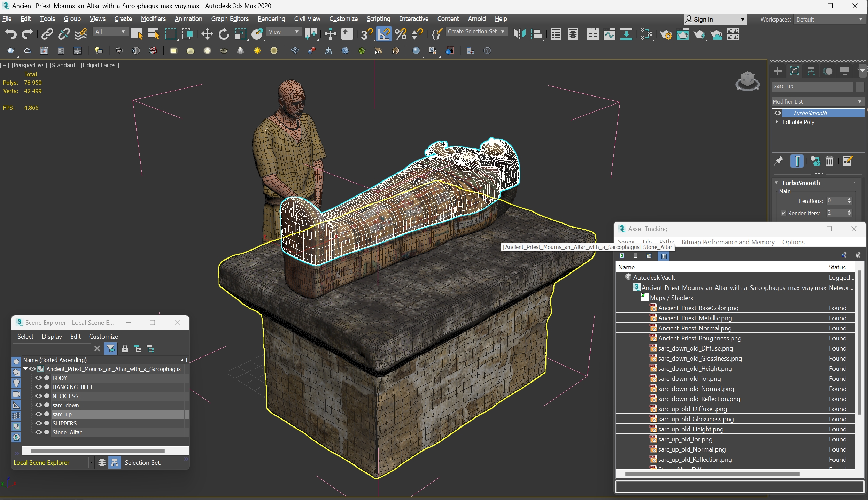Open Scene Explorer Customize menu
The height and width of the screenshot is (500, 868).
tap(103, 337)
